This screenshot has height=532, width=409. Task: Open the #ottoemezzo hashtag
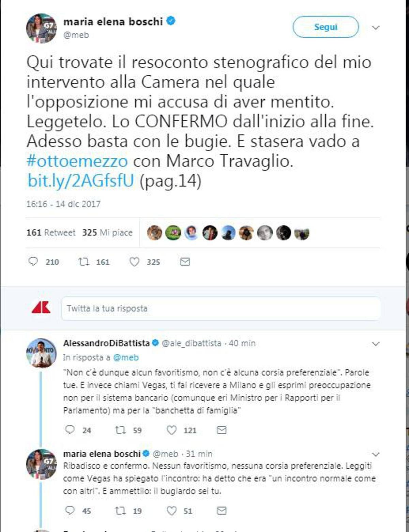77,161
